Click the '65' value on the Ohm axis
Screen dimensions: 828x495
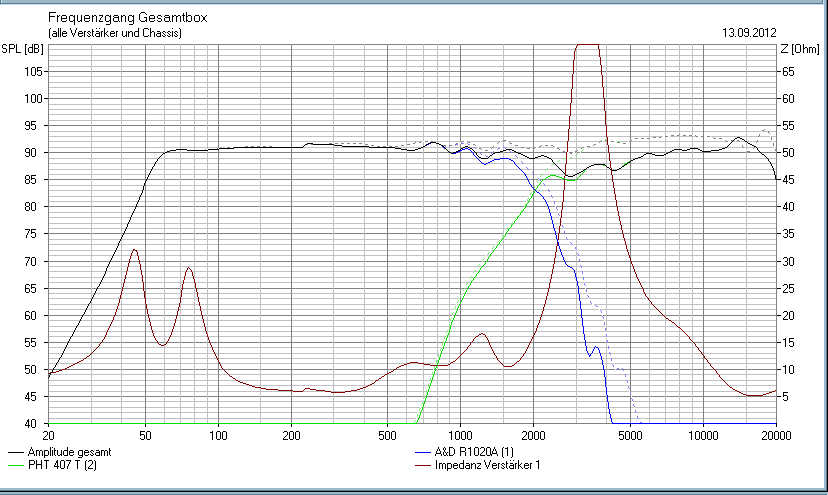coord(788,72)
